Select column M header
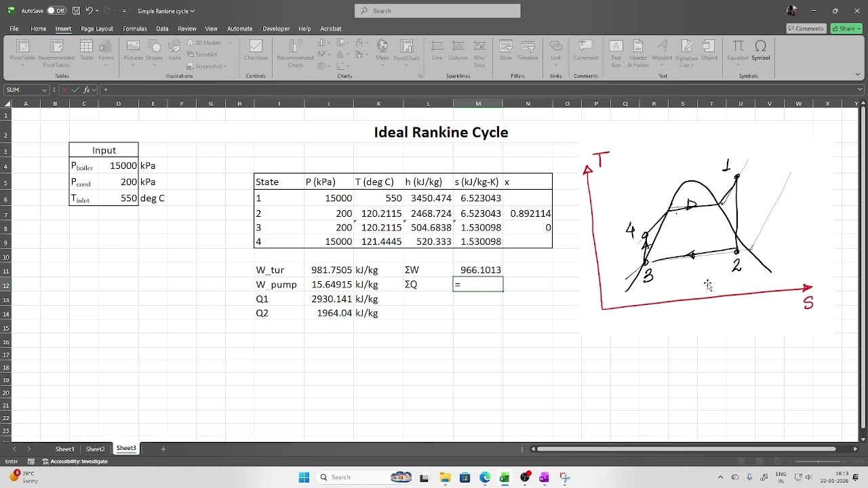This screenshot has height=488, width=868. click(478, 104)
